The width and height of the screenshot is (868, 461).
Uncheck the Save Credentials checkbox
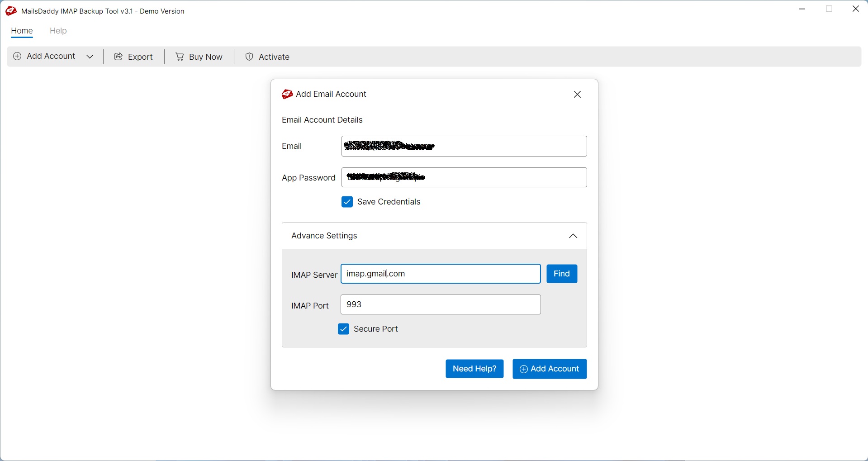(x=347, y=202)
